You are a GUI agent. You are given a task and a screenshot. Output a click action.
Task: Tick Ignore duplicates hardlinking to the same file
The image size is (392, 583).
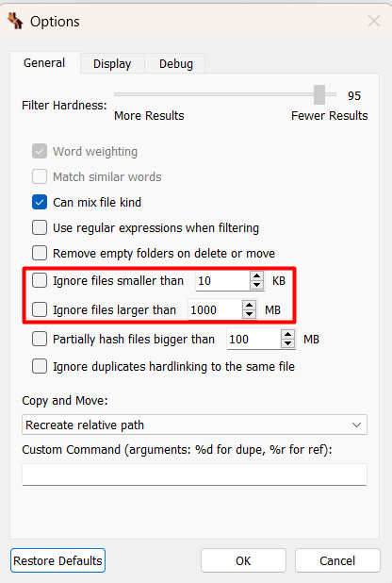pyautogui.click(x=40, y=366)
